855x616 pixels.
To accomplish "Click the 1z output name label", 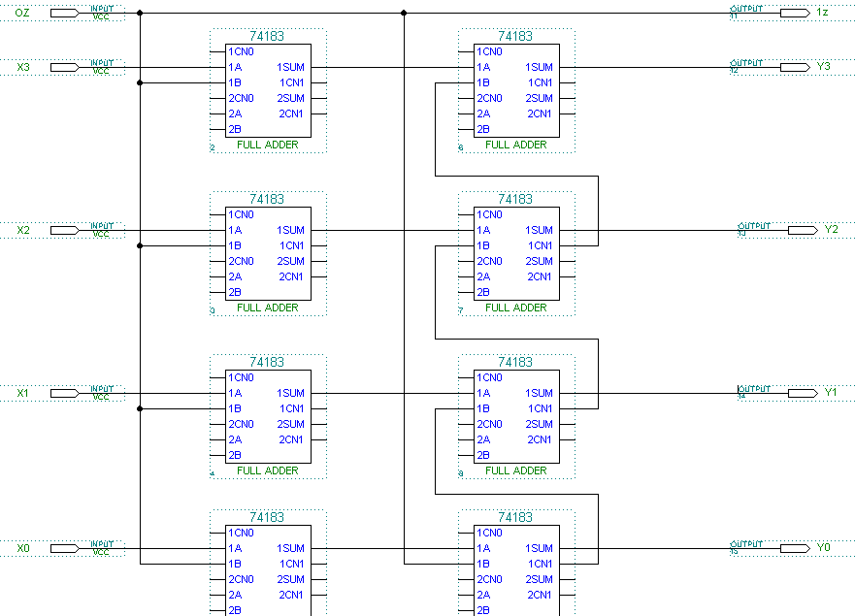I will click(x=822, y=12).
